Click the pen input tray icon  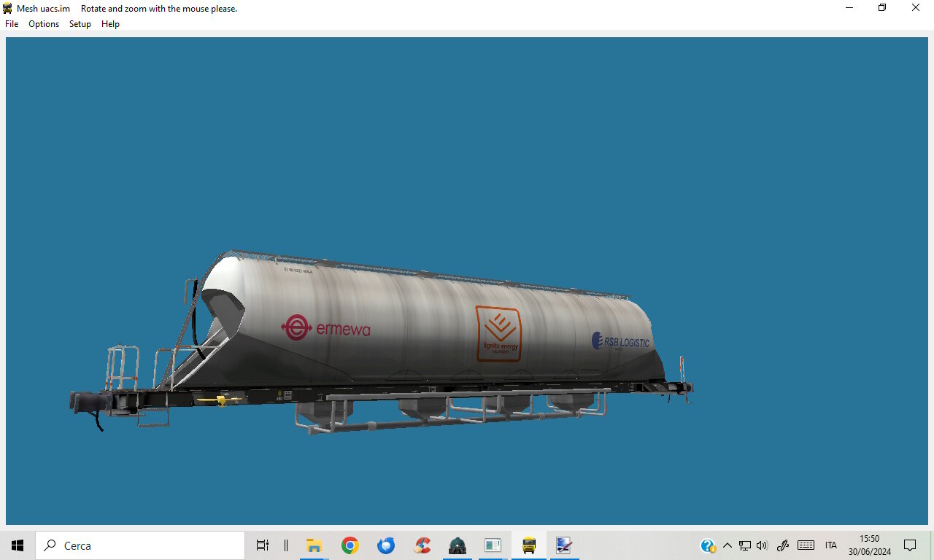(x=783, y=545)
